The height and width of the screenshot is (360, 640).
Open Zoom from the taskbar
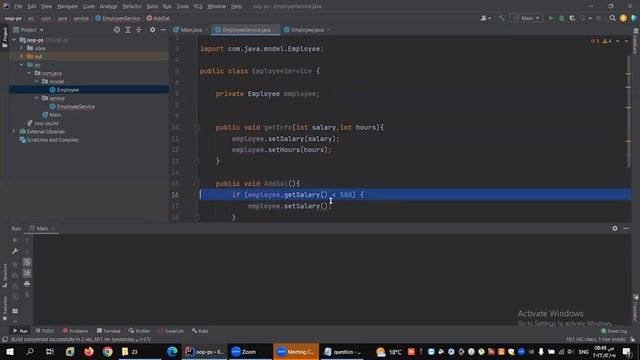point(250,351)
